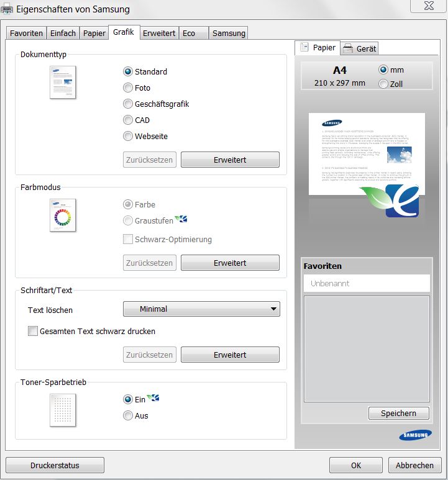Screen dimensions: 448x480
Task: Switch to the Favoriten tab
Action: (26, 33)
